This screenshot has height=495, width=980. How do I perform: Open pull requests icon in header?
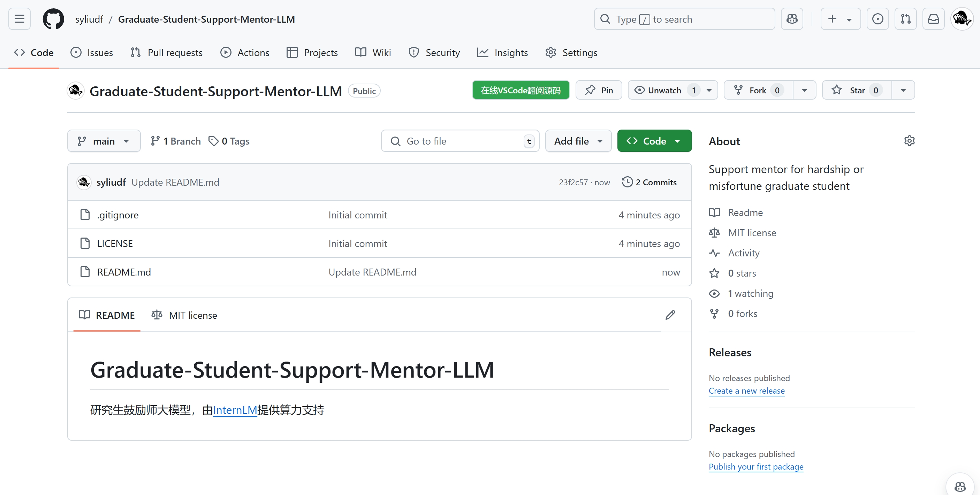tap(905, 18)
